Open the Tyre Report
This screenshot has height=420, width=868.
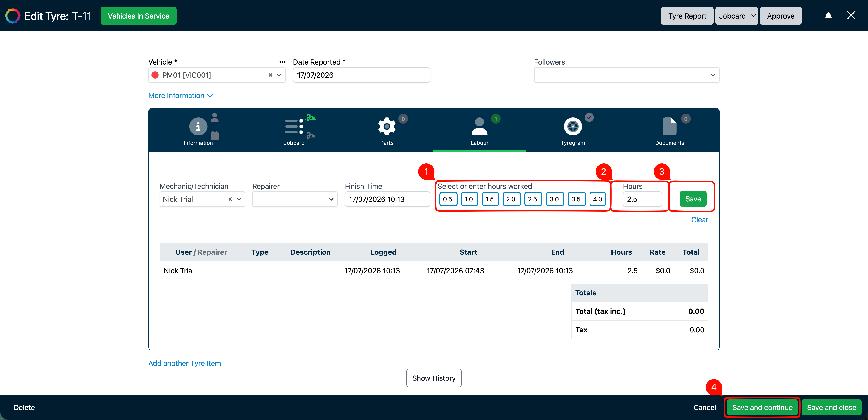(687, 16)
